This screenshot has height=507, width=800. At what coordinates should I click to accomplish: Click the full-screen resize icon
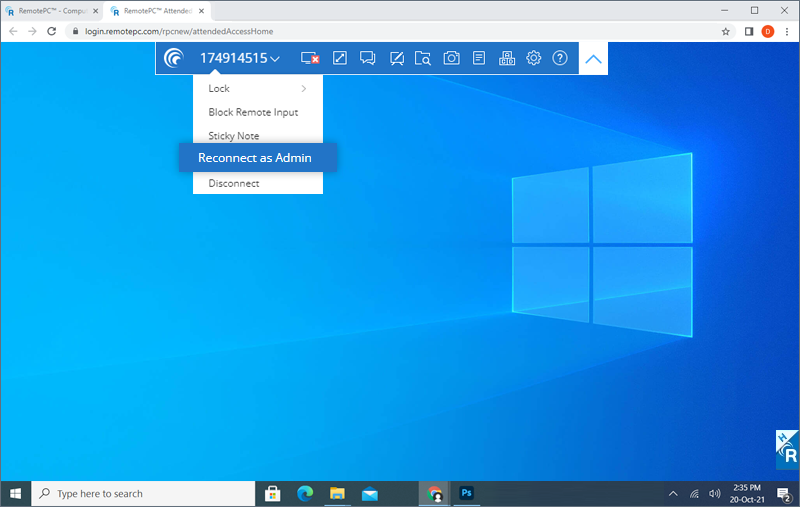(x=339, y=58)
